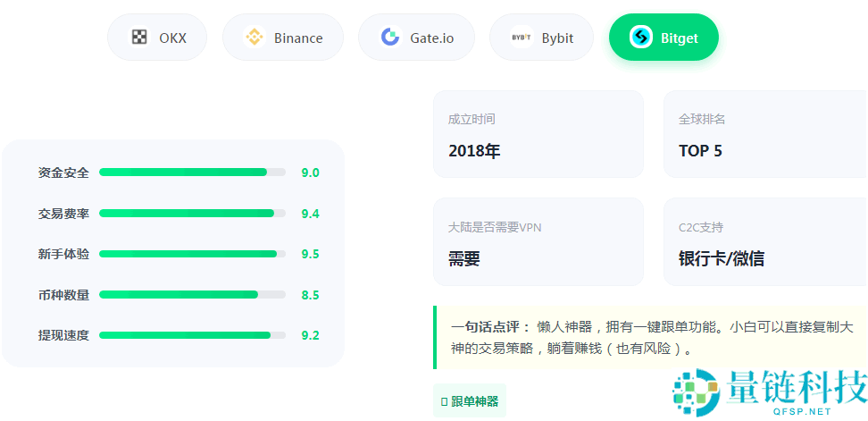The width and height of the screenshot is (868, 421).
Task: Switch to the OKX tab
Action: (157, 38)
